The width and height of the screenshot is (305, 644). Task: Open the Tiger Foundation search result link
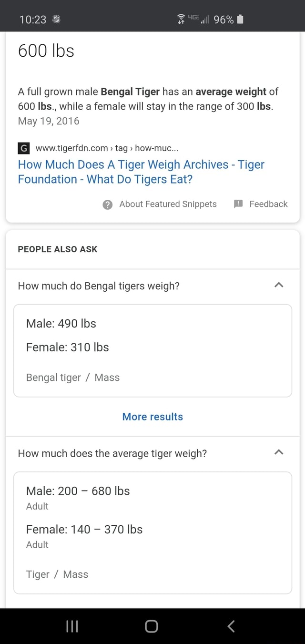(141, 171)
